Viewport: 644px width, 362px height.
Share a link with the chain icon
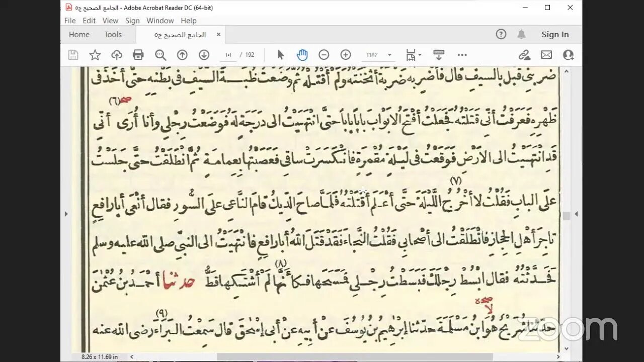coord(524,55)
